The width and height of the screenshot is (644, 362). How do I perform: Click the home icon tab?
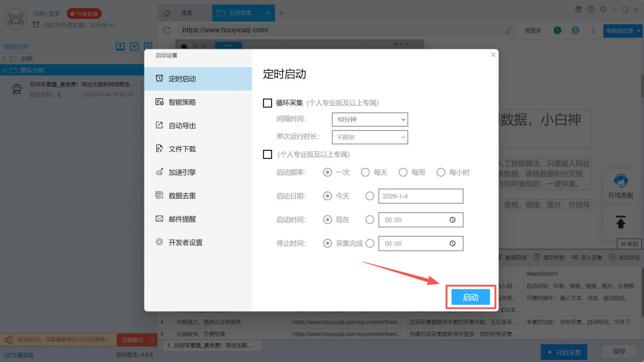(167, 13)
